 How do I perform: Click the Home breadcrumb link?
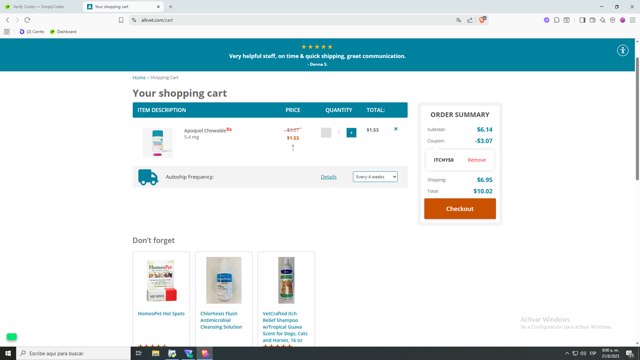(x=139, y=78)
